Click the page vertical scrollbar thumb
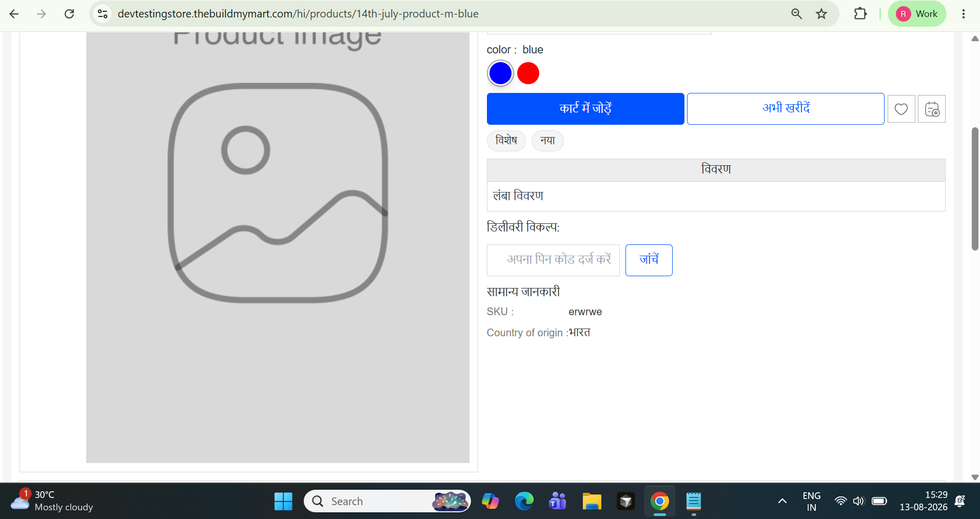 975,189
